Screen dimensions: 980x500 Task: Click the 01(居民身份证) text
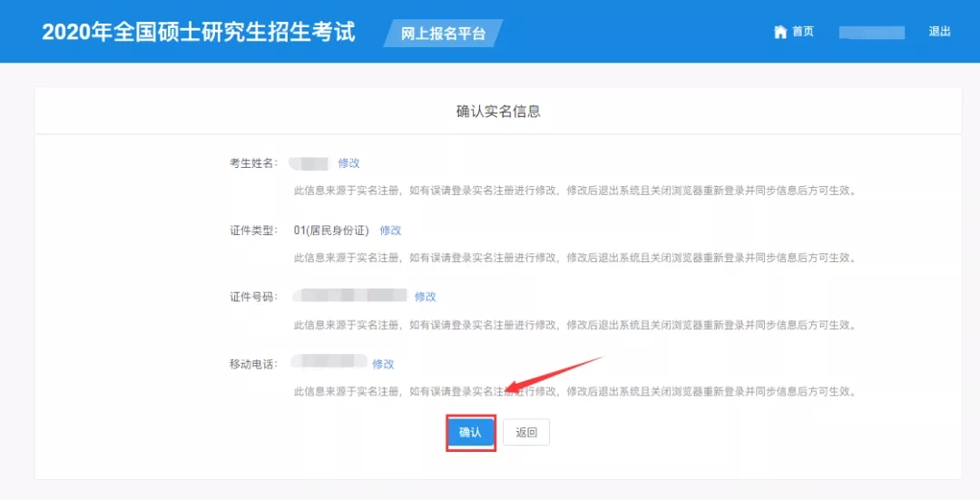[x=331, y=230]
